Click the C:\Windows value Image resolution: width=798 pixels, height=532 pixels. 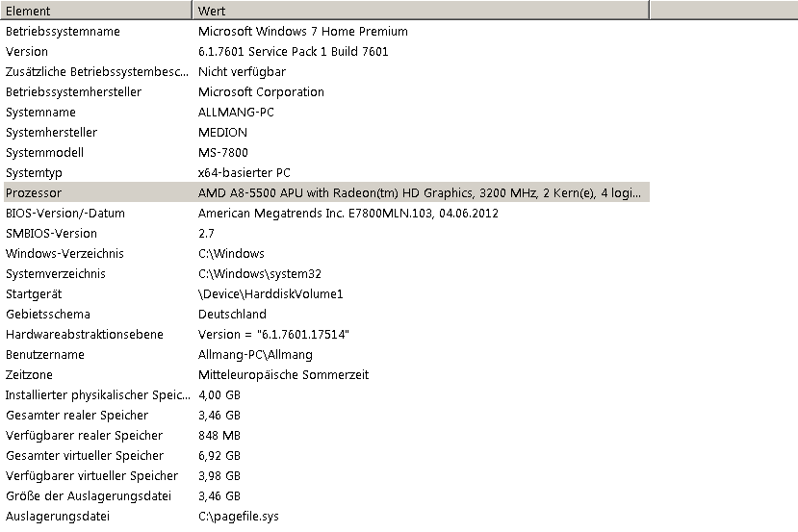coord(232,254)
